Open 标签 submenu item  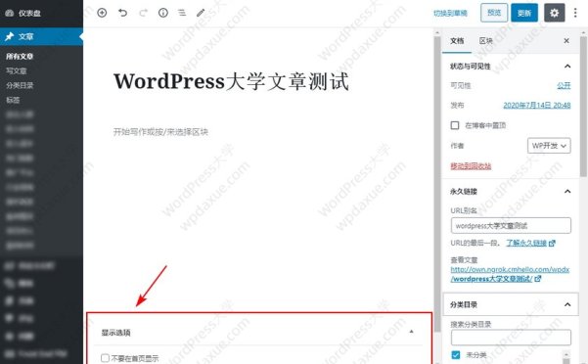click(13, 100)
